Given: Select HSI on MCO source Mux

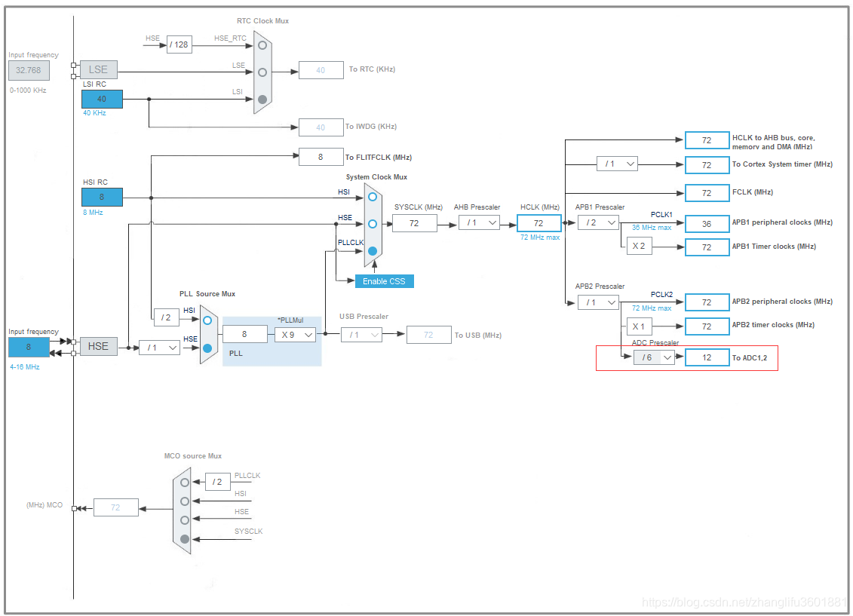Looking at the screenshot, I should coord(185,501).
